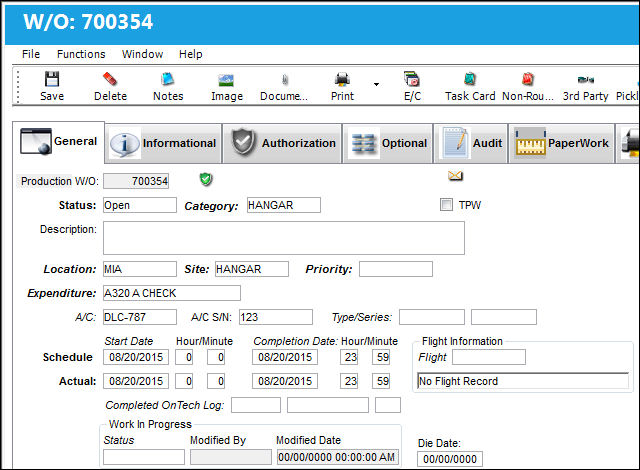
Task: Click the Actual Completion Date field
Action: coord(285,381)
